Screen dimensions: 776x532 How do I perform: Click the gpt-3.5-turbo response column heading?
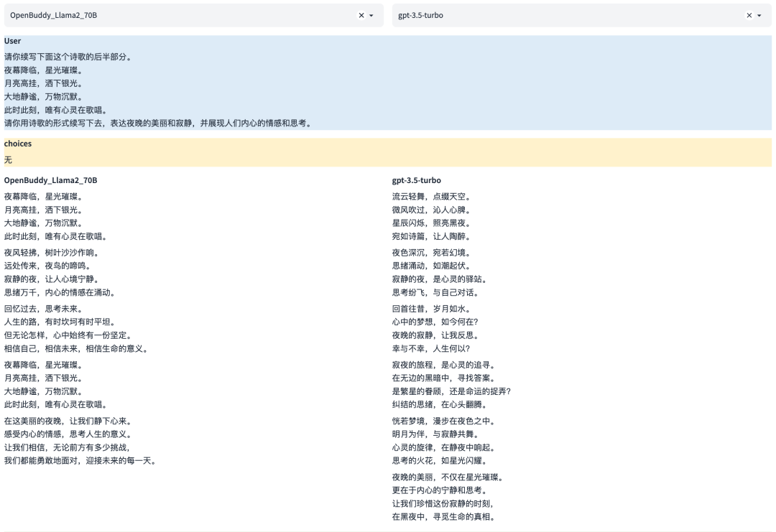coord(416,180)
